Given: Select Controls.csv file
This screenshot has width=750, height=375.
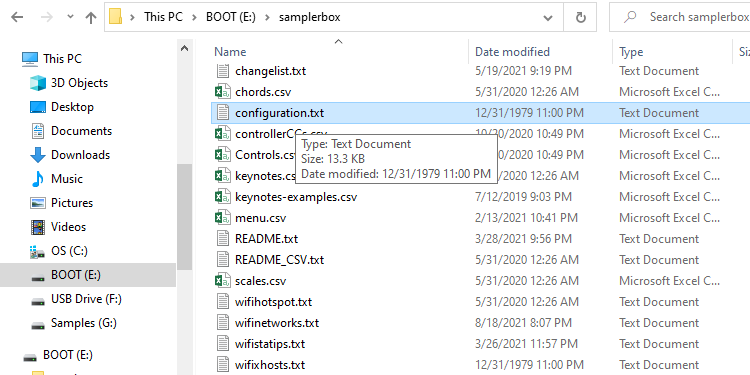Looking at the screenshot, I should click(265, 155).
